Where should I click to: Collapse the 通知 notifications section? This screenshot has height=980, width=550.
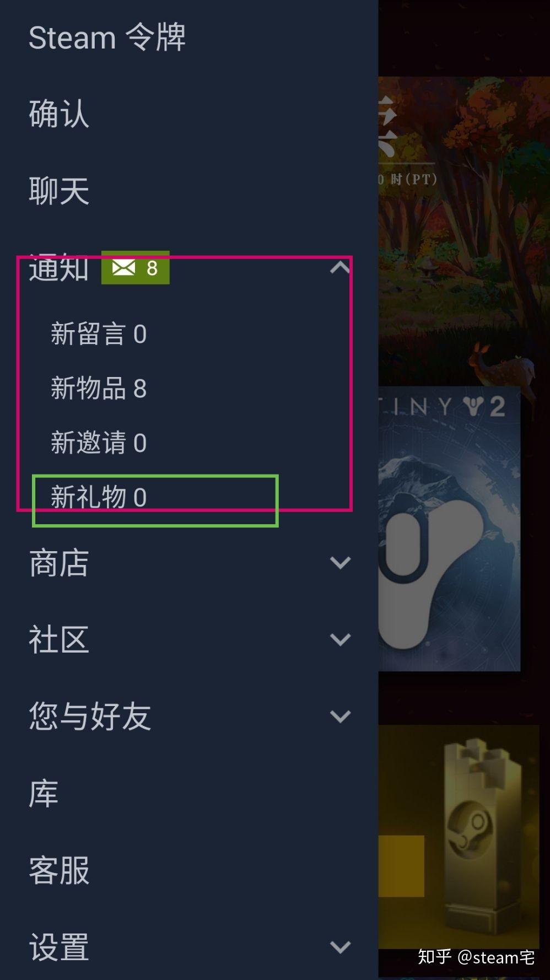click(x=340, y=268)
